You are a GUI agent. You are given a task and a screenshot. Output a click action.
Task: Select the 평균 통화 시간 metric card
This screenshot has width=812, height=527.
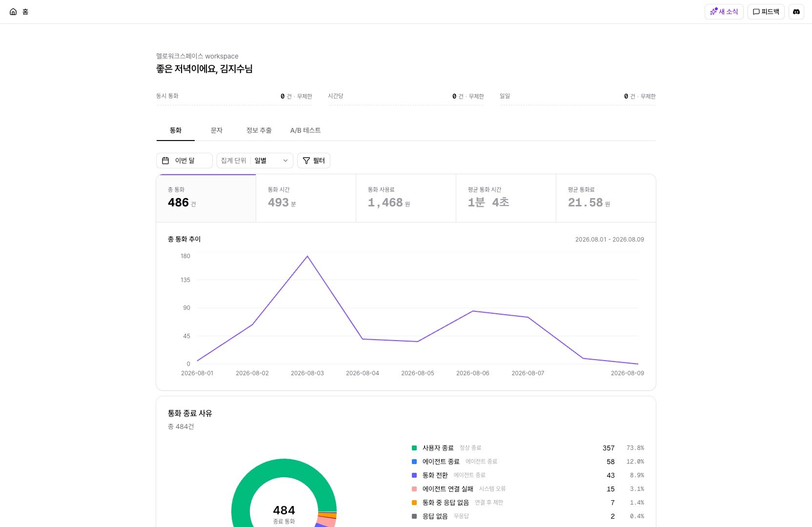(506, 198)
